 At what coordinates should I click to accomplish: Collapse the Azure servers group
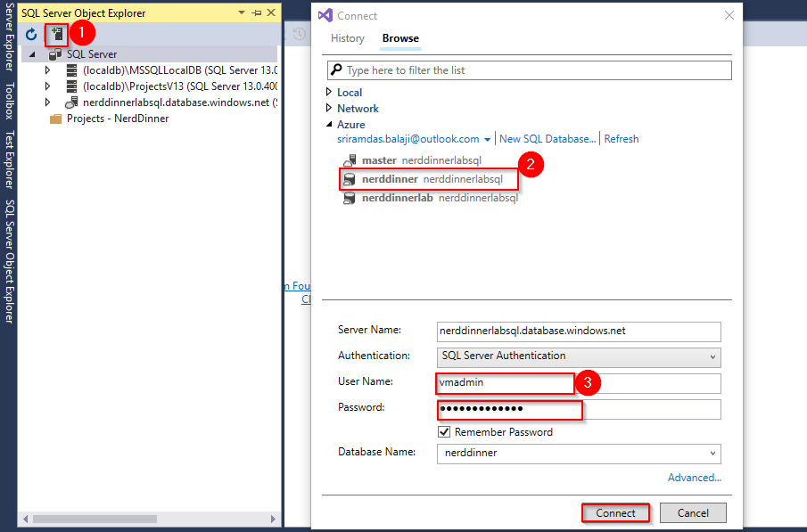pos(329,124)
